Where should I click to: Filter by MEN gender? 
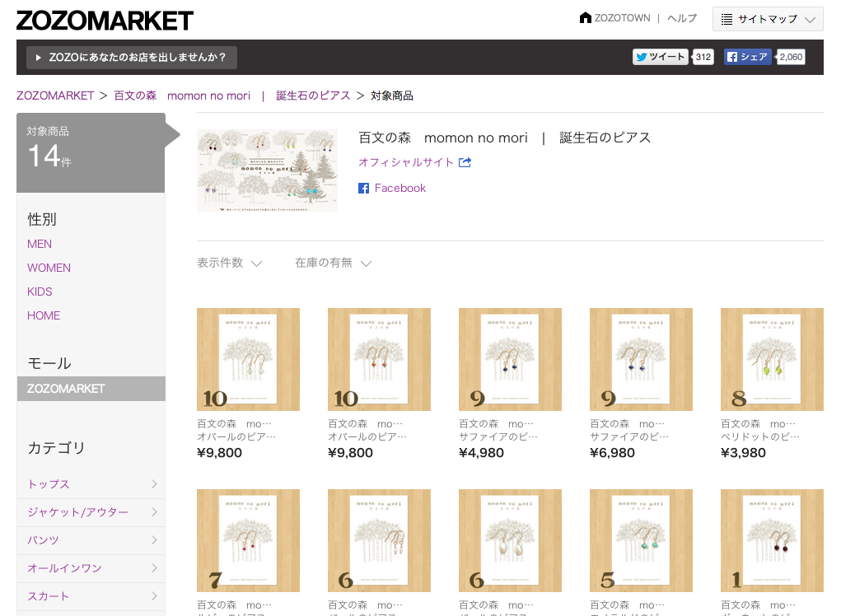point(40,244)
